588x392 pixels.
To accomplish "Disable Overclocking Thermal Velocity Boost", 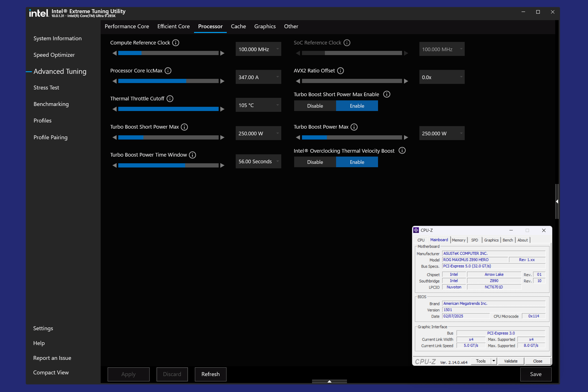I will click(x=315, y=162).
